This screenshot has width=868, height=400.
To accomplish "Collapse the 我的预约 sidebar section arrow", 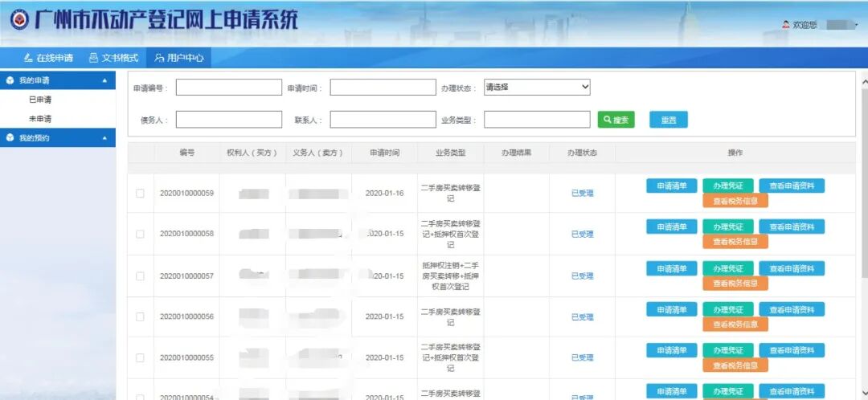I will 104,138.
